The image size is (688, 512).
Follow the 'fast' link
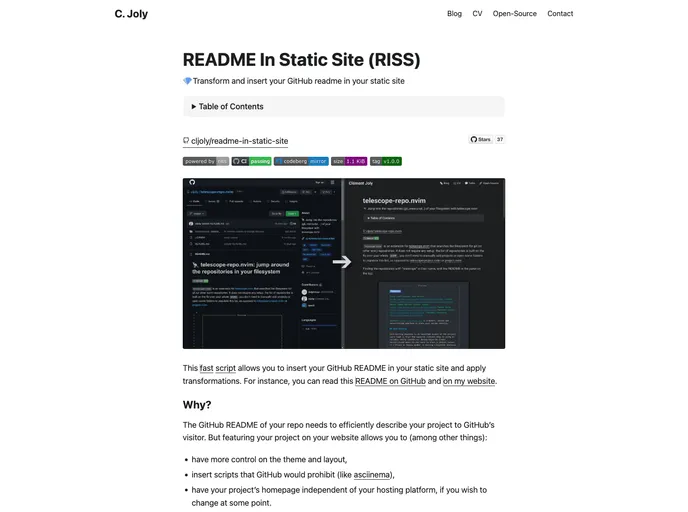point(206,368)
